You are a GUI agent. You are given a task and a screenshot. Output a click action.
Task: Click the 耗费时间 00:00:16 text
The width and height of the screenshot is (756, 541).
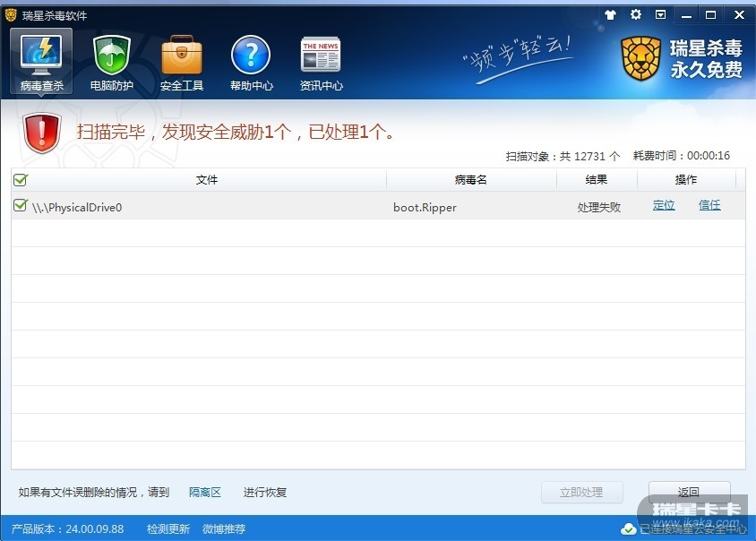tap(682, 156)
